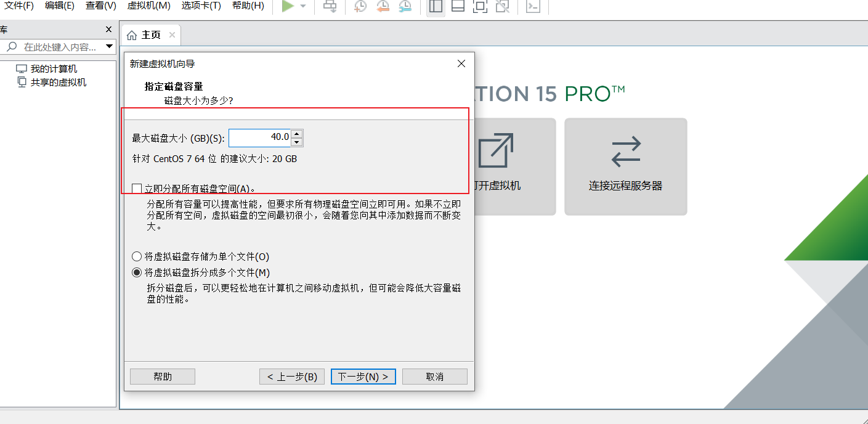868x424 pixels.
Task: Click the connect remote server arrows icon
Action: point(626,151)
